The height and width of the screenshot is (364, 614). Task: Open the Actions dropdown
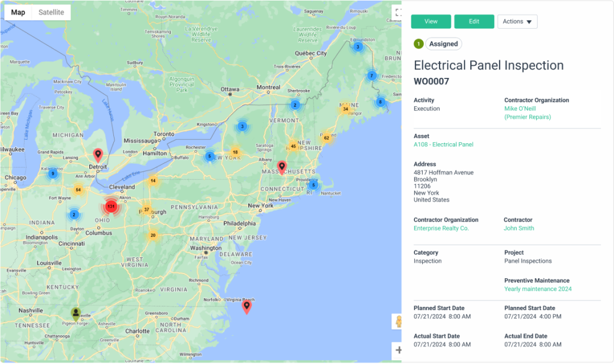point(517,21)
